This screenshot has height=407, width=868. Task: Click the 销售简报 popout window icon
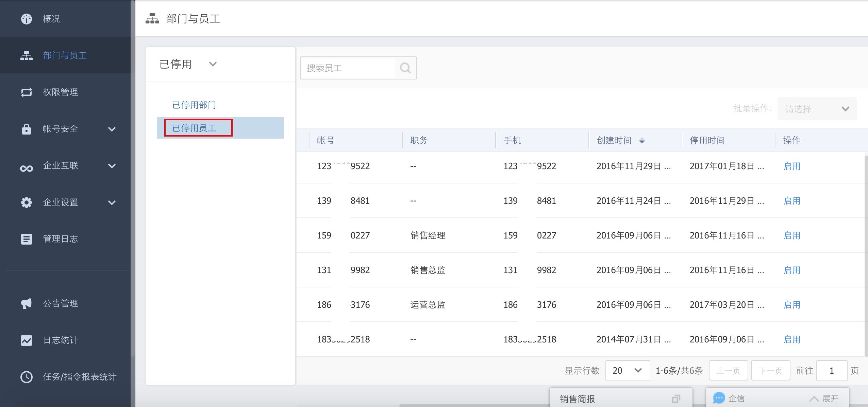coord(676,399)
